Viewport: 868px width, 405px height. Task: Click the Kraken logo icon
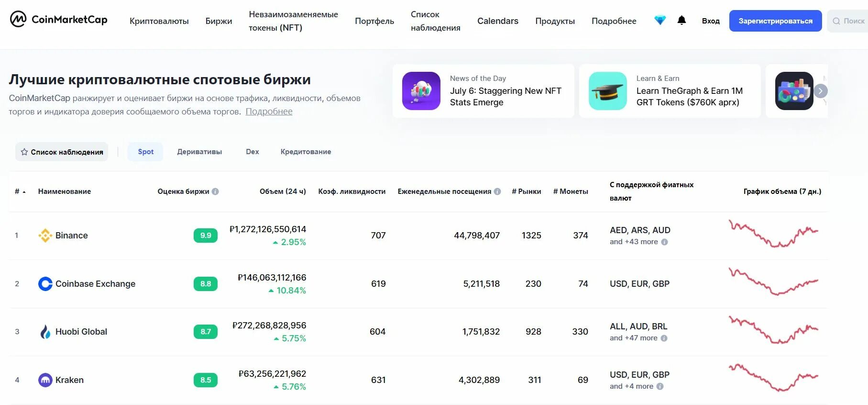coord(45,380)
